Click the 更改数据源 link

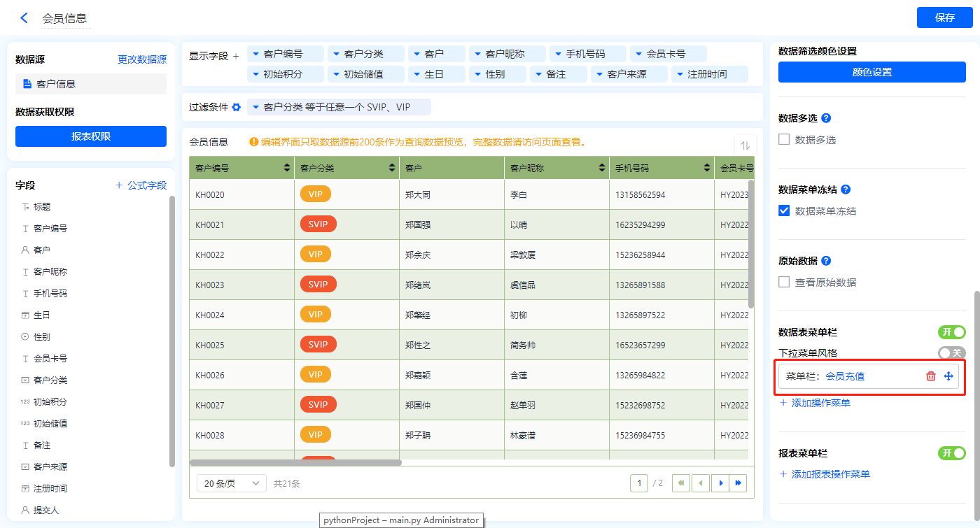pyautogui.click(x=142, y=60)
